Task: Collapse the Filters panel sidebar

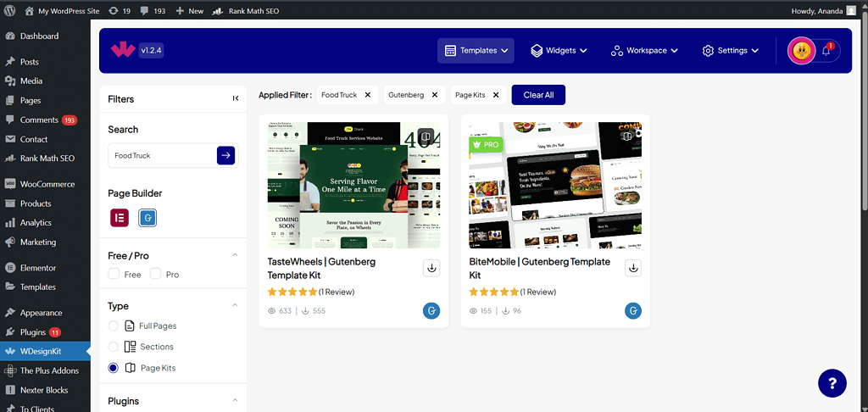Action: point(236,98)
